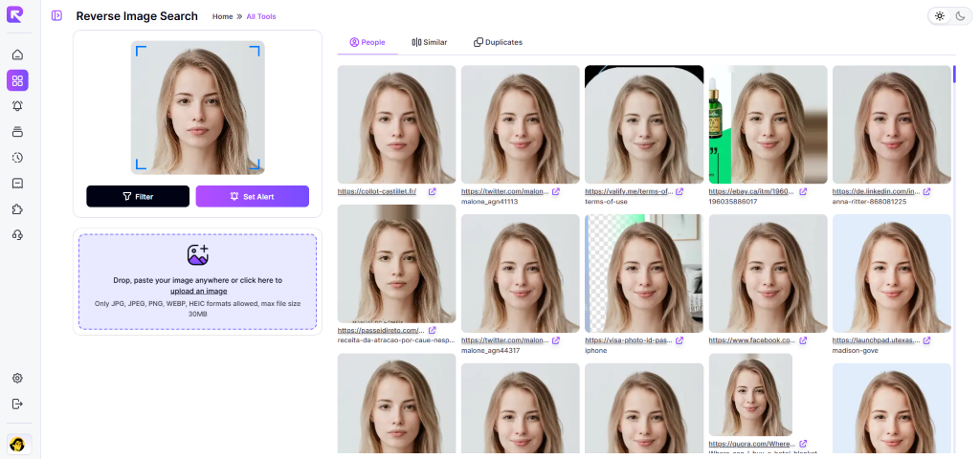Switch to dark mode moon toggle
The width and height of the screenshot is (980, 459).
(x=959, y=16)
